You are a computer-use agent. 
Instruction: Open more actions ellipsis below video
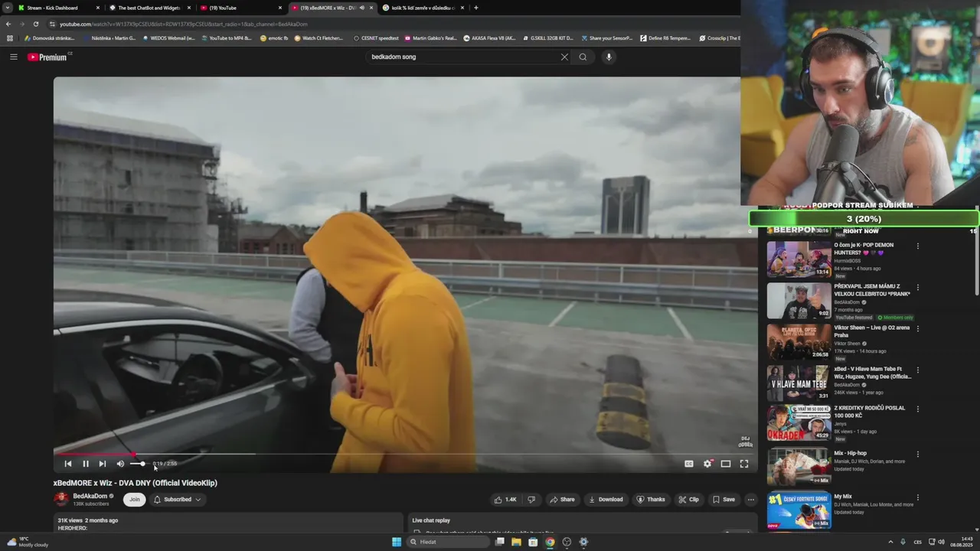coord(751,499)
